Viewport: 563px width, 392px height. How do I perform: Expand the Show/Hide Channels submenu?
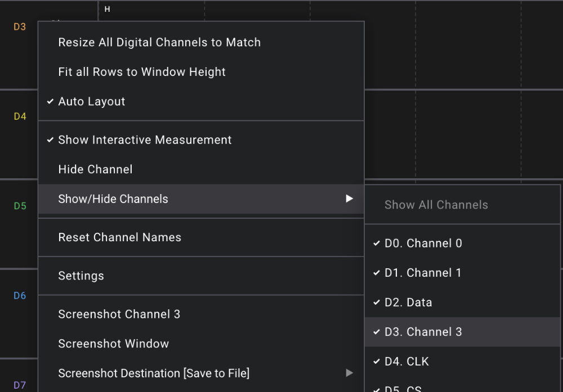113,199
